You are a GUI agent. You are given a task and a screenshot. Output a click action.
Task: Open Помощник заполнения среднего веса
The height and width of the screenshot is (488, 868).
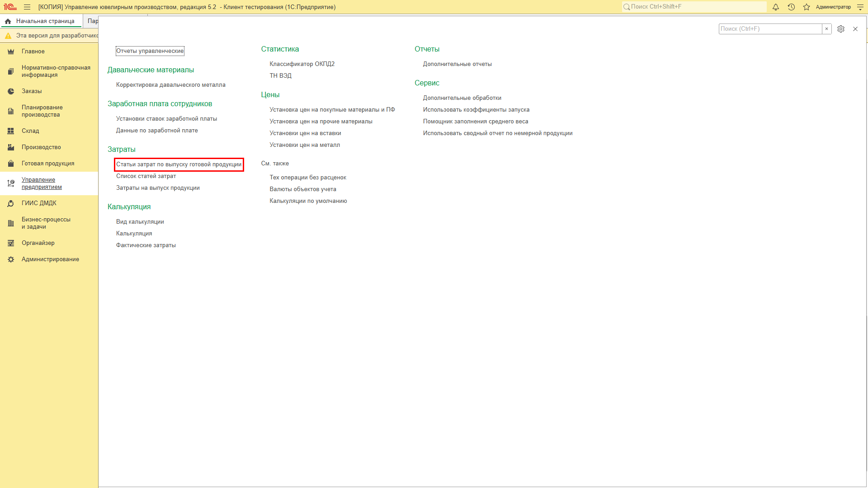click(x=476, y=122)
